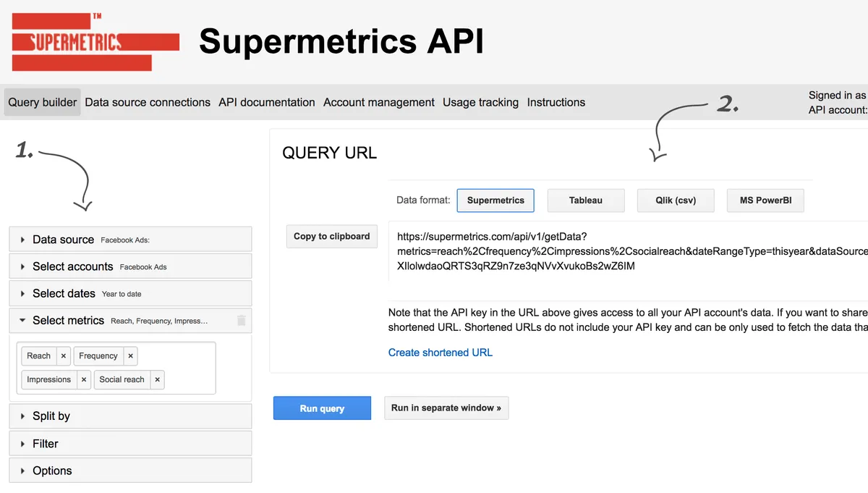This screenshot has width=868, height=493.
Task: Open the Data source connections tab
Action: click(148, 102)
